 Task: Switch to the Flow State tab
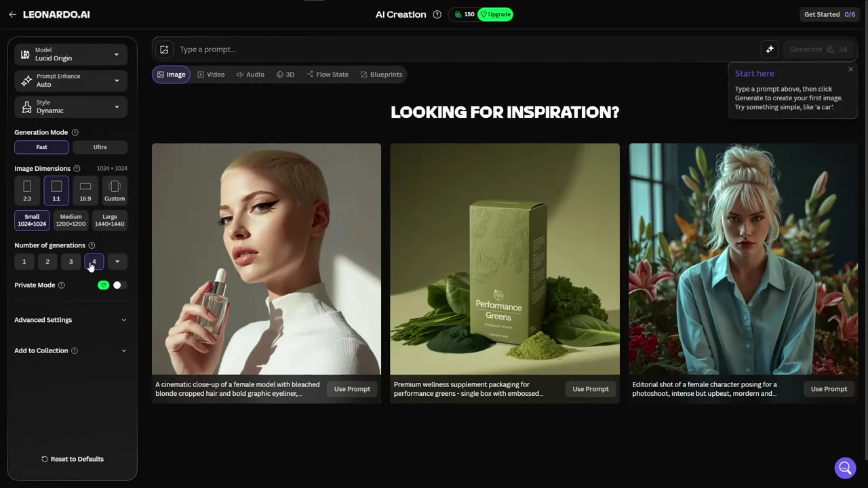[328, 75]
